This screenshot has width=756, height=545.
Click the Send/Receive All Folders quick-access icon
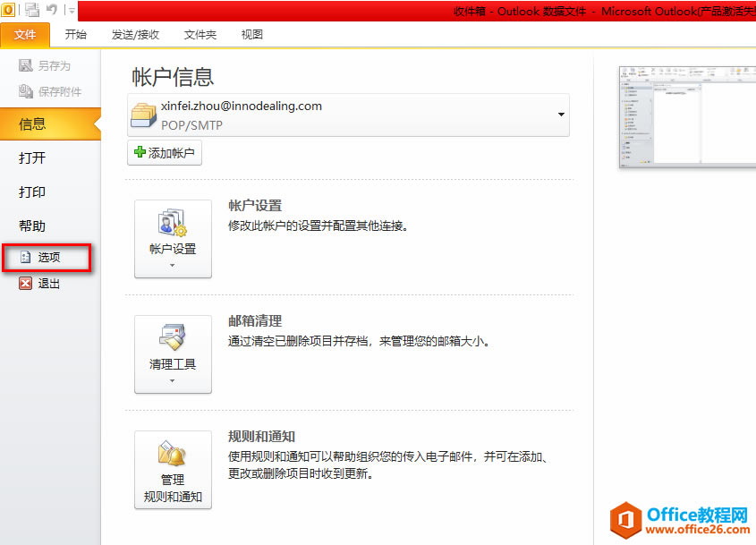tap(32, 10)
